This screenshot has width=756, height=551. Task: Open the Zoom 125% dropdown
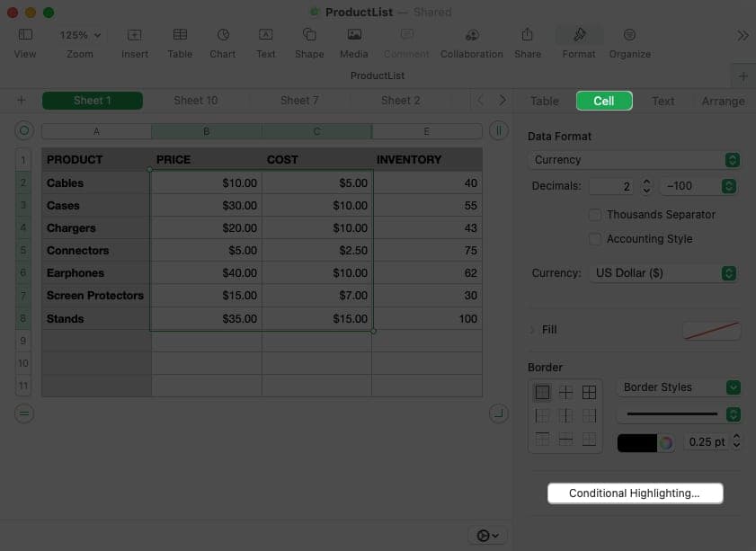tap(80, 35)
